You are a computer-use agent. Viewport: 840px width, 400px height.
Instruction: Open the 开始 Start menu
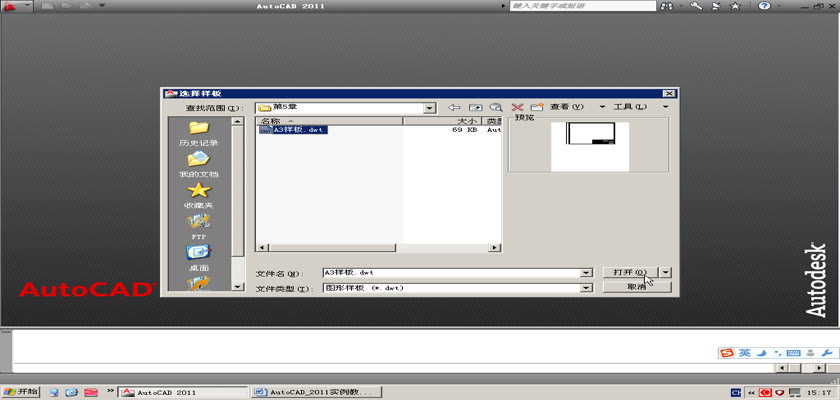click(20, 392)
